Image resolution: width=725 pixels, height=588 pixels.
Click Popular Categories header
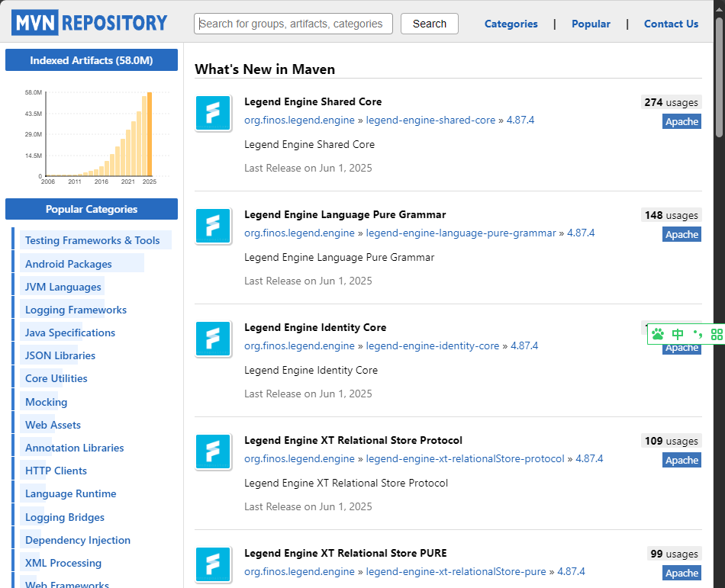[92, 209]
